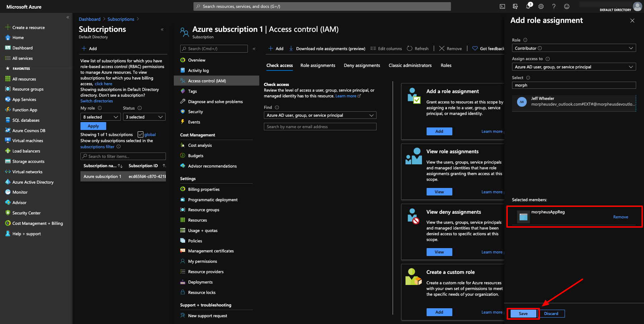
Task: Open the Status 3 selected dropdown
Action: 144,117
